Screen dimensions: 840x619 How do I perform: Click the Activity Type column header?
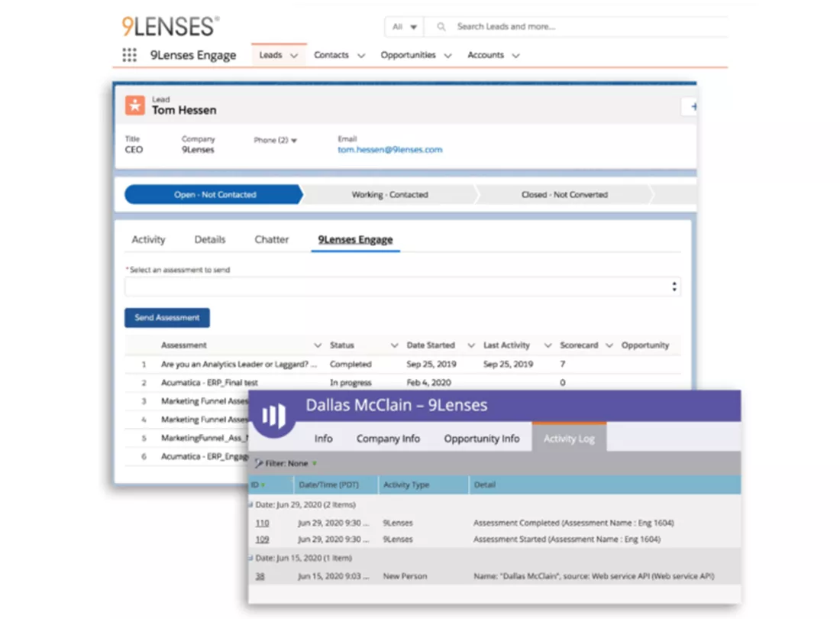click(x=423, y=485)
